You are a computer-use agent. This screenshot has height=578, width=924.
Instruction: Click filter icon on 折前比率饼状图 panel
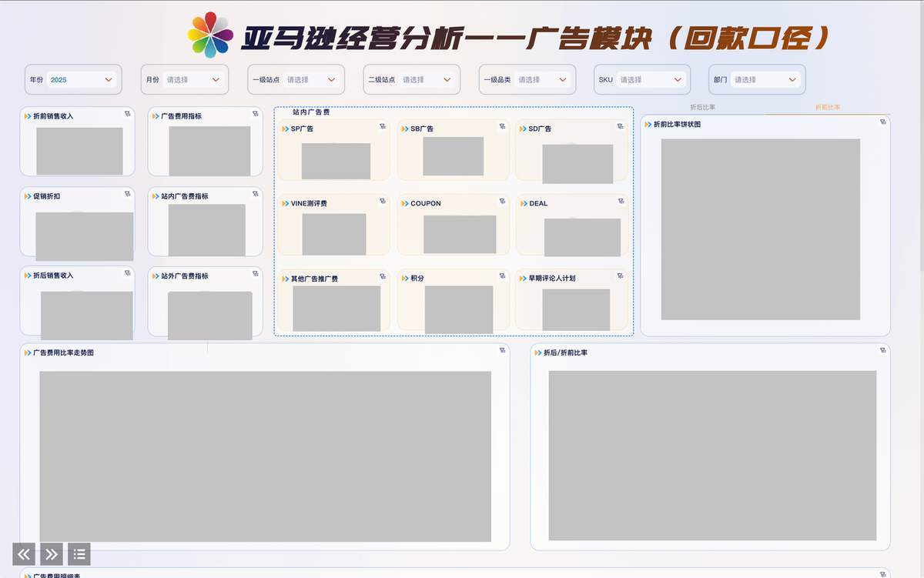tap(883, 122)
